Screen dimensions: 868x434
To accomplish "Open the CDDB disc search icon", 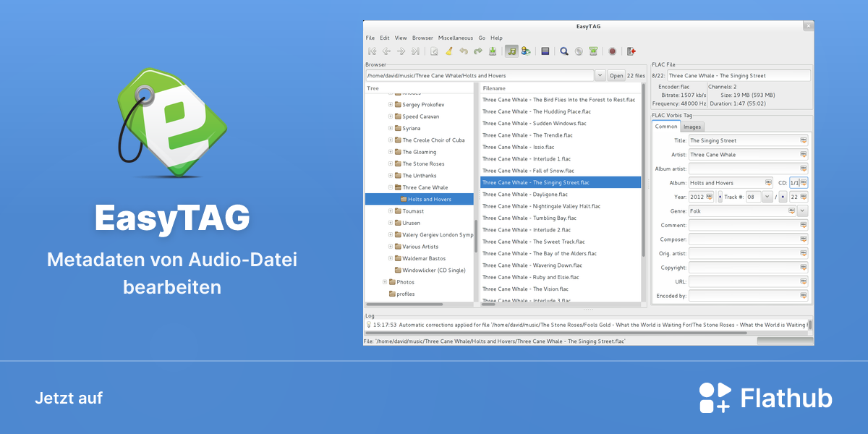I will pos(579,51).
